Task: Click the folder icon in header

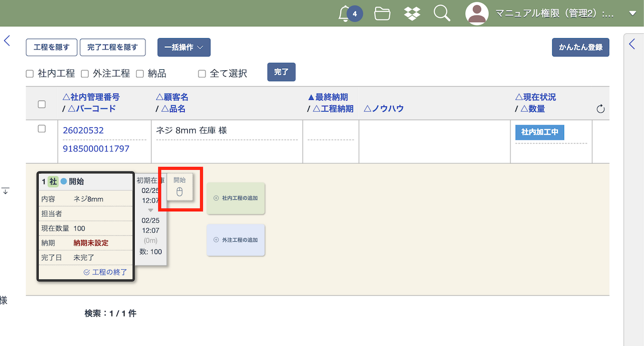Action: tap(382, 13)
